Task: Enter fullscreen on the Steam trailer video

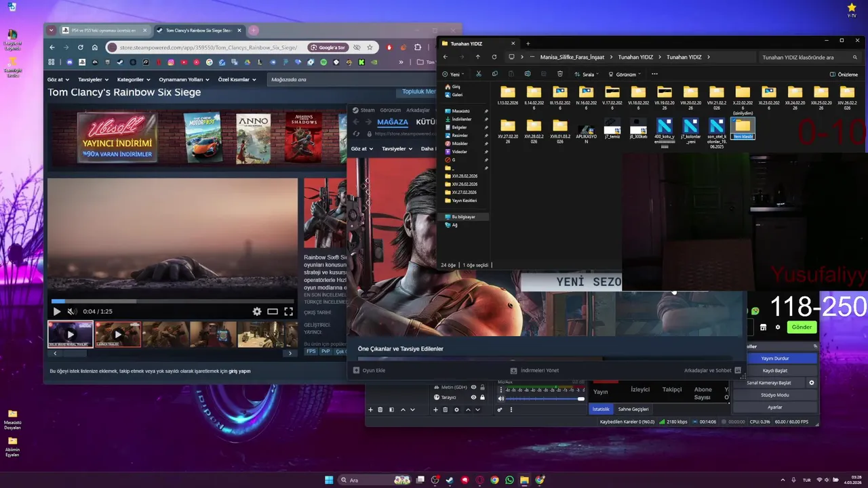Action: [288, 312]
